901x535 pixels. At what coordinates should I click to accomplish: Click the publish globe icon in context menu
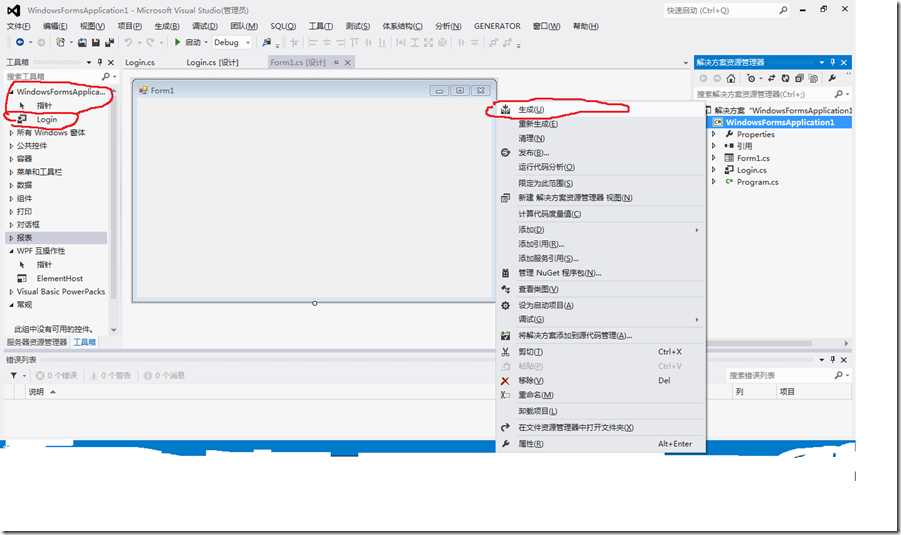(x=505, y=152)
